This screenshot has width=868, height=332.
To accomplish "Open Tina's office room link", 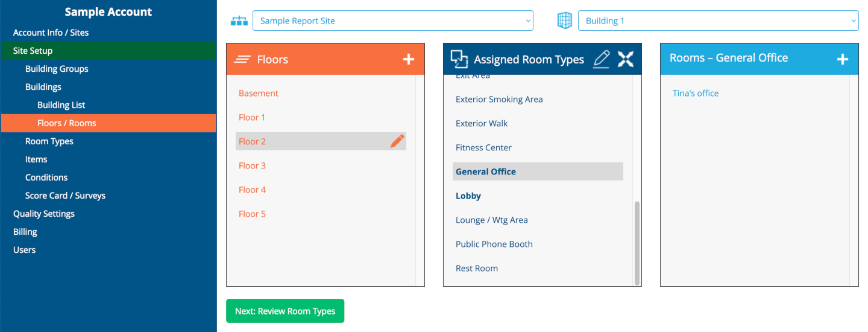I will click(696, 94).
